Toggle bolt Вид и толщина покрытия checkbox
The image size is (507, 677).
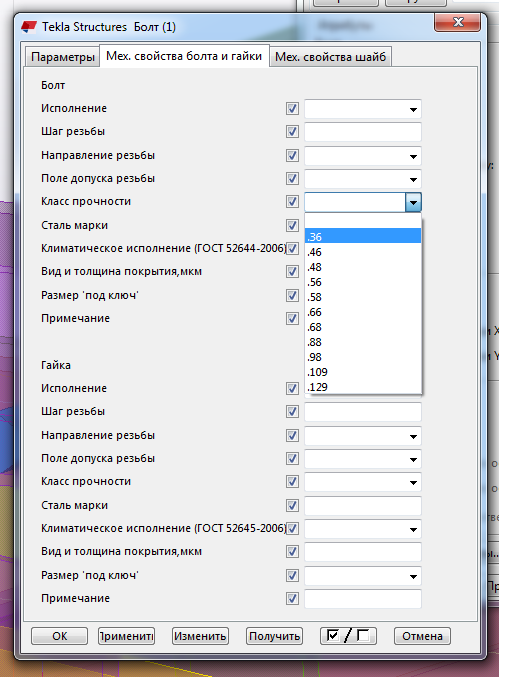point(292,272)
